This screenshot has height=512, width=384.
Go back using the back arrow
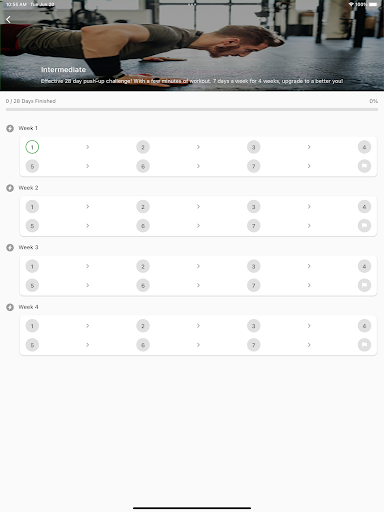coord(8,20)
